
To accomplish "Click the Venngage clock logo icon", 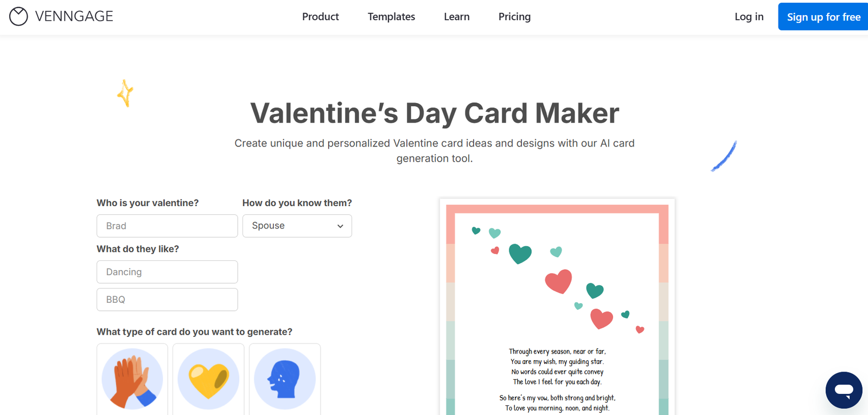I will point(18,16).
